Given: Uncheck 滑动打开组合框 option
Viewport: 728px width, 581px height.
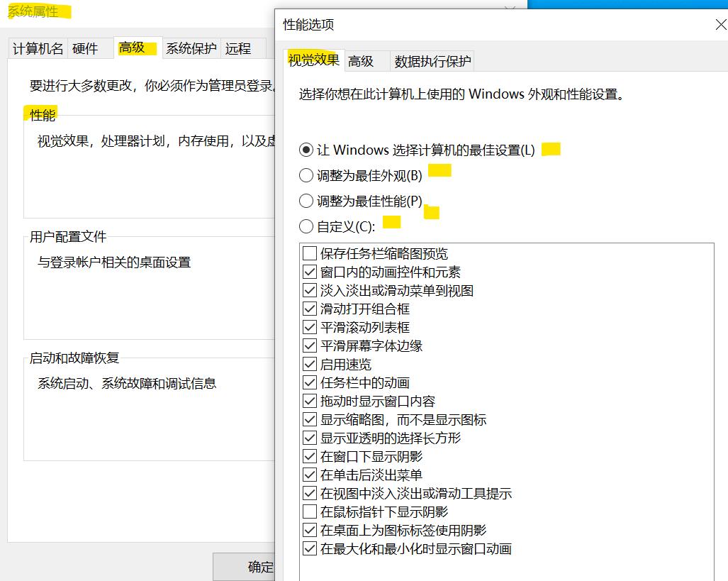Looking at the screenshot, I should pos(310,309).
